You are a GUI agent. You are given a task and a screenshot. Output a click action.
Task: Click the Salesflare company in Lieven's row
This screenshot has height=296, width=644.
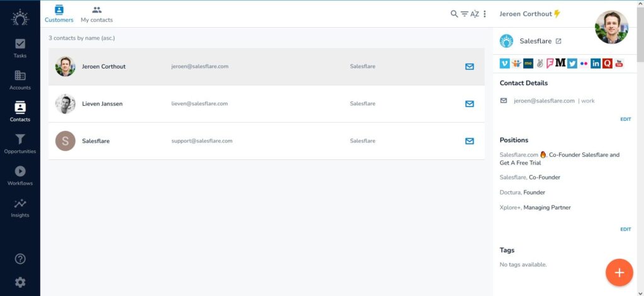362,103
